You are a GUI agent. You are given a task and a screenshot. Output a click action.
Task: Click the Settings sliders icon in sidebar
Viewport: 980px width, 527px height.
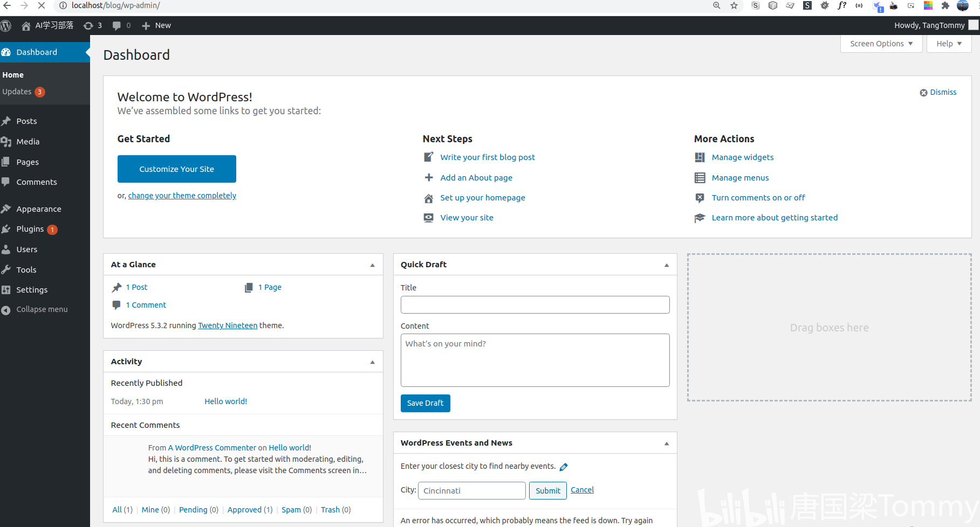tap(6, 290)
